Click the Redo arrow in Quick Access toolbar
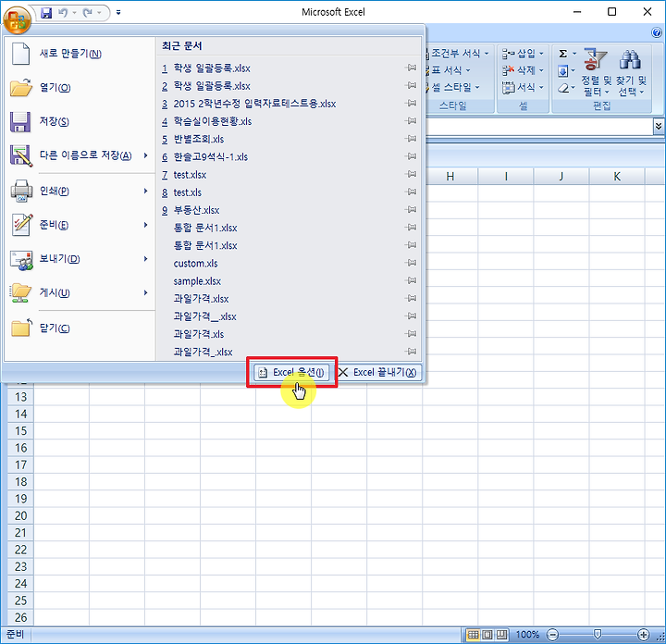 [x=88, y=13]
